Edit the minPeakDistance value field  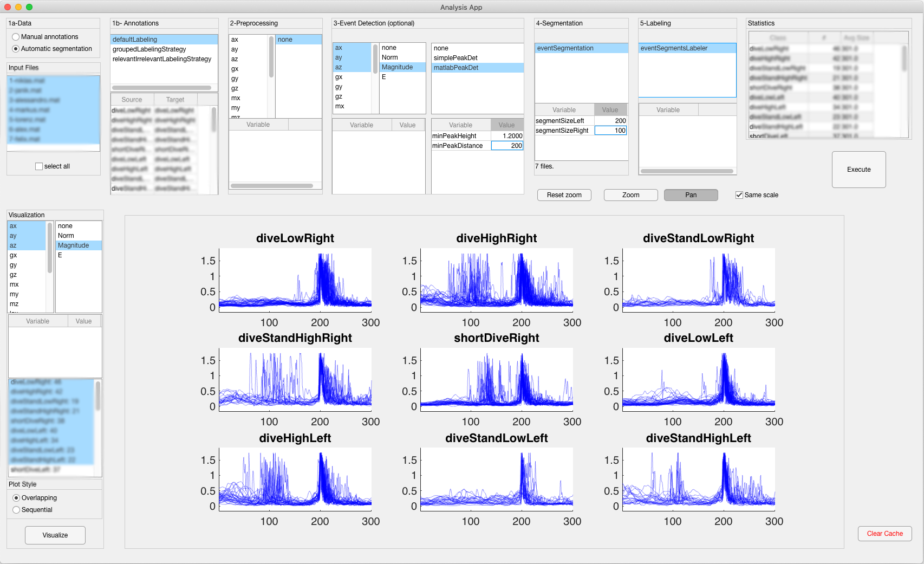click(x=507, y=146)
